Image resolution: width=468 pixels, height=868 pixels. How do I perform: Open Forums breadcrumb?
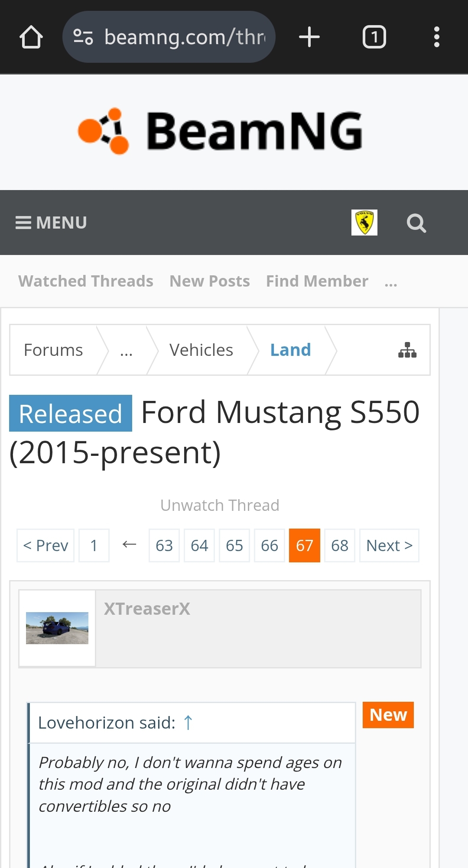click(53, 350)
